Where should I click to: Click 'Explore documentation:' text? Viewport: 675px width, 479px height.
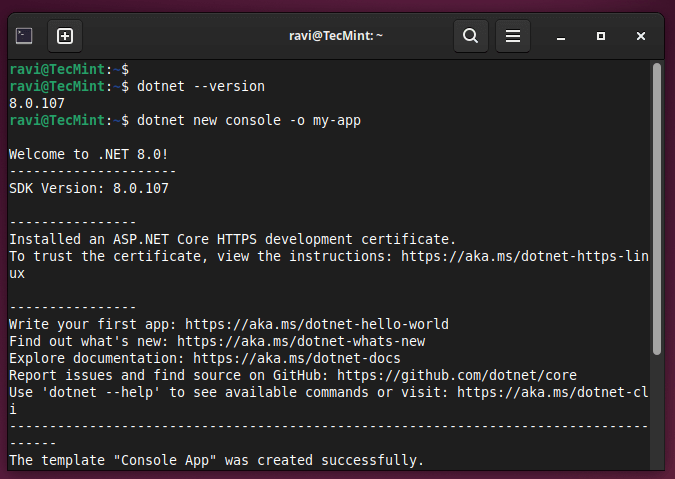(x=96, y=358)
